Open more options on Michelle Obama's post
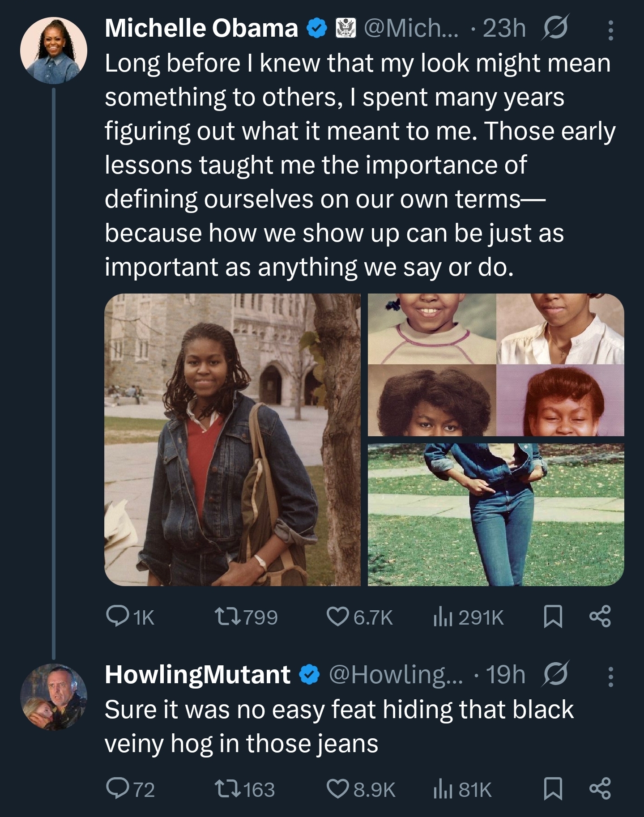Image resolution: width=644 pixels, height=817 pixels. pyautogui.click(x=610, y=30)
